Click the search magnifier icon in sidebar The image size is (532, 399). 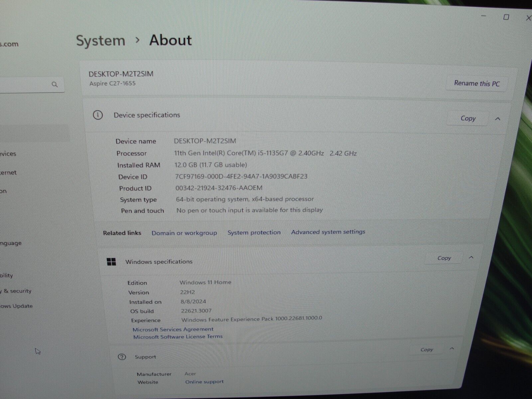coord(55,84)
